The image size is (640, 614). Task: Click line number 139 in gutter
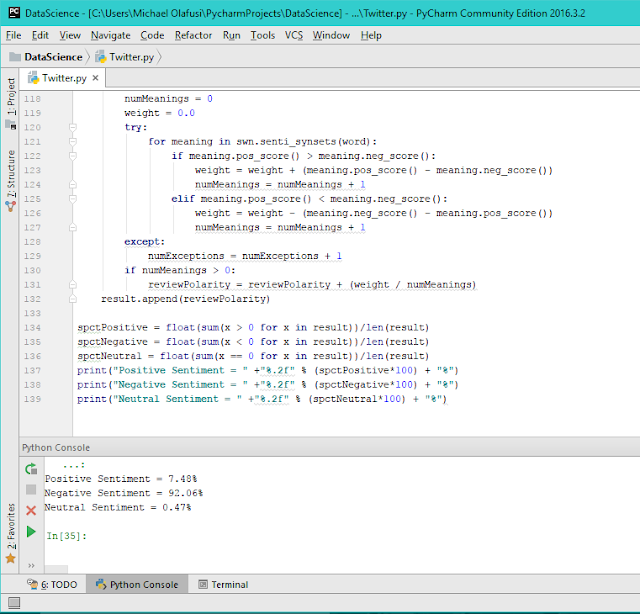(32, 399)
